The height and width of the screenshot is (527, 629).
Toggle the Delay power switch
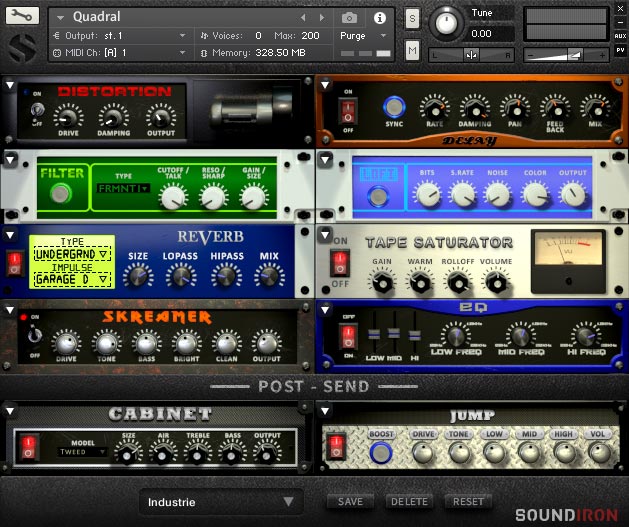pyautogui.click(x=348, y=111)
